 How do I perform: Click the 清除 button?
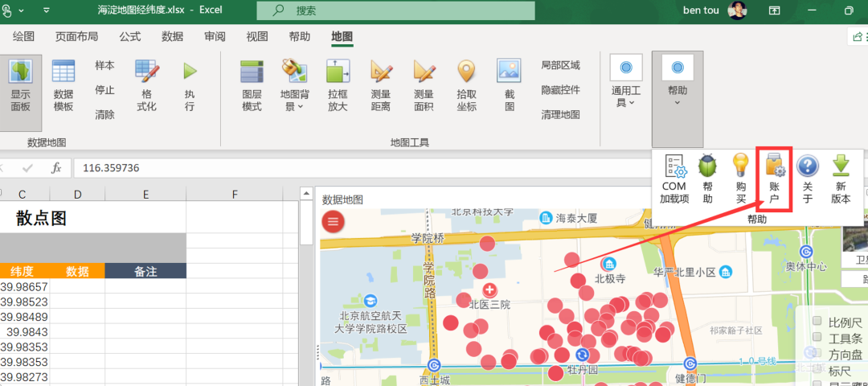click(x=104, y=115)
